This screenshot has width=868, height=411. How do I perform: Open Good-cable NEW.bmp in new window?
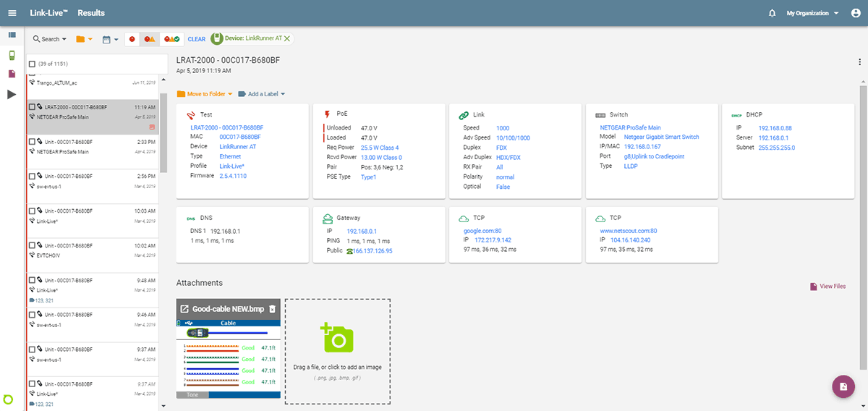click(184, 309)
